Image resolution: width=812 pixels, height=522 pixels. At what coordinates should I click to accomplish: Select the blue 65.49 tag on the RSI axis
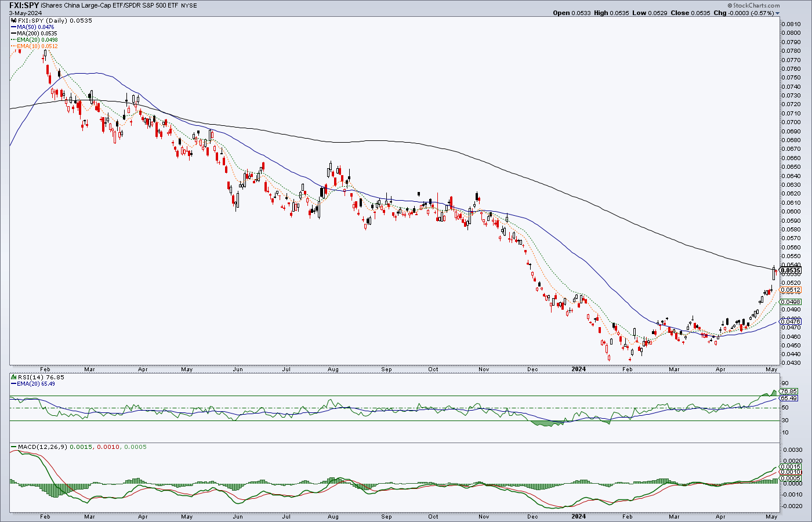[789, 398]
